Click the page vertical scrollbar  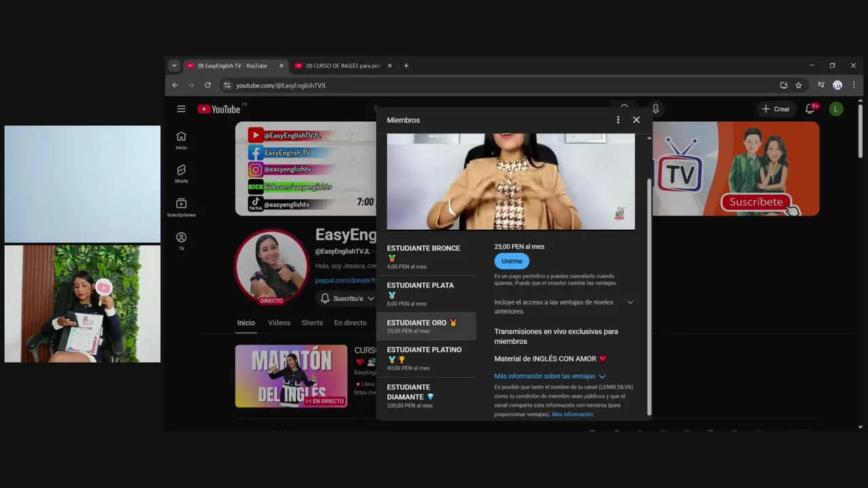point(860,130)
